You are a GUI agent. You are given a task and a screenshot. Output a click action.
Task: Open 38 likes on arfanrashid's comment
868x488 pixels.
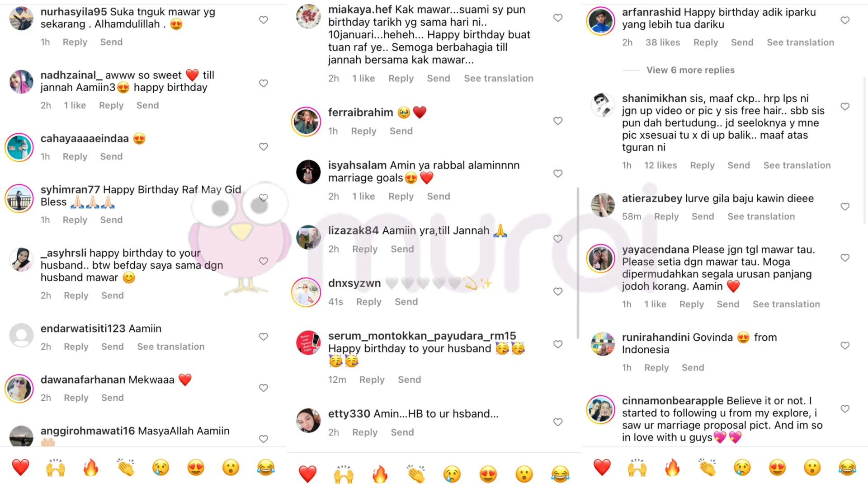click(662, 42)
